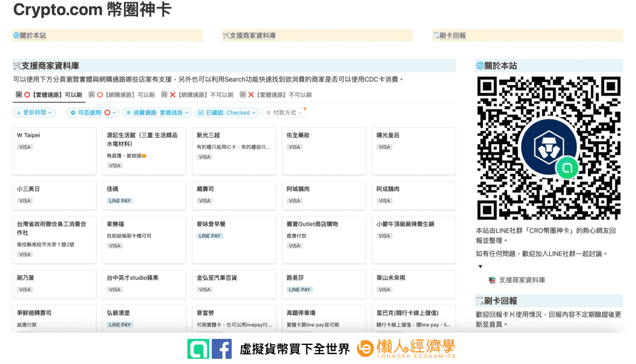This screenshot has height=364, width=636.
Task: Toggle the 已確認: Checked filter
Action: (227, 112)
